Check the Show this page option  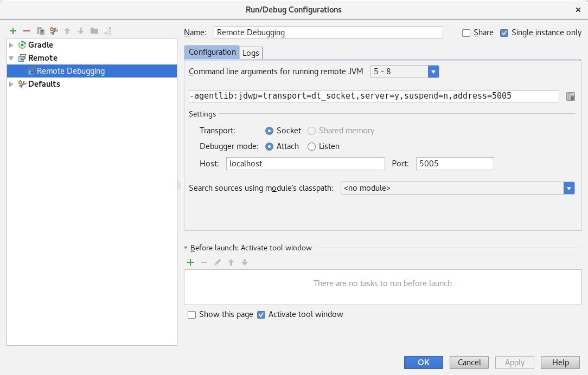(191, 314)
